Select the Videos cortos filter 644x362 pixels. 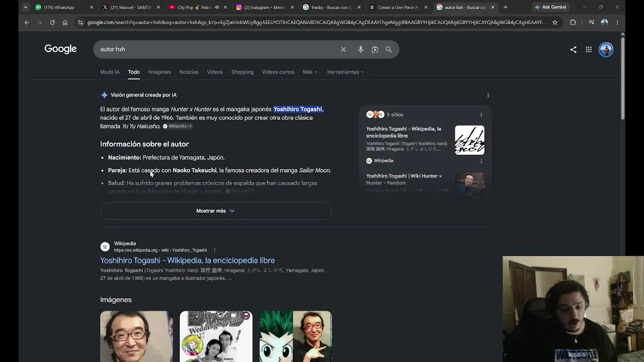pyautogui.click(x=278, y=72)
